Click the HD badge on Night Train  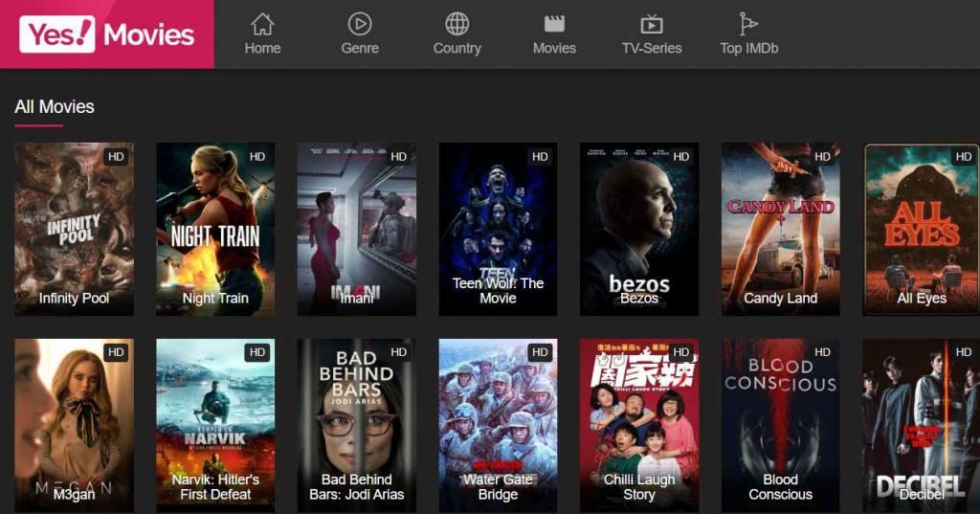257,157
